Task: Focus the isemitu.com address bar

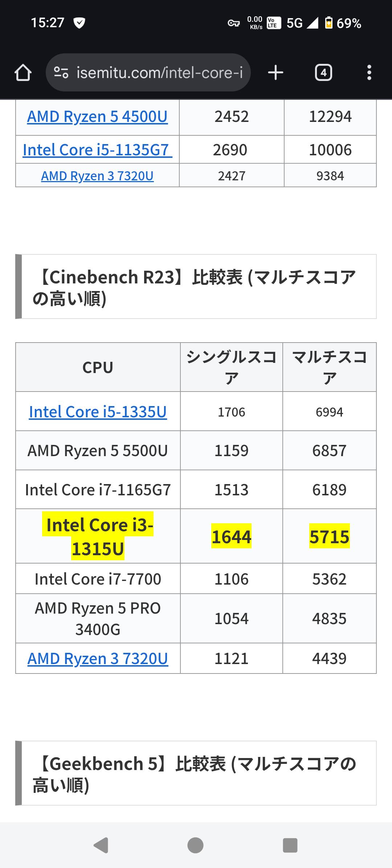Action: [160, 73]
